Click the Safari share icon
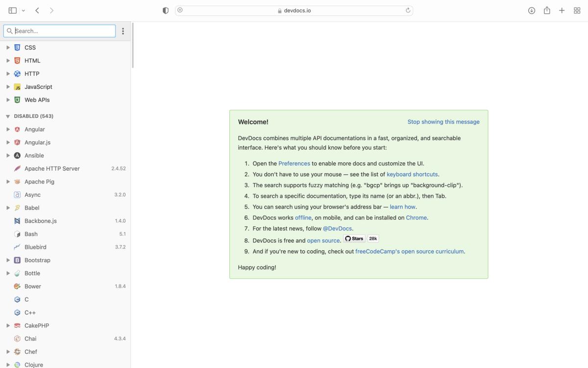588x368 pixels. (x=547, y=10)
